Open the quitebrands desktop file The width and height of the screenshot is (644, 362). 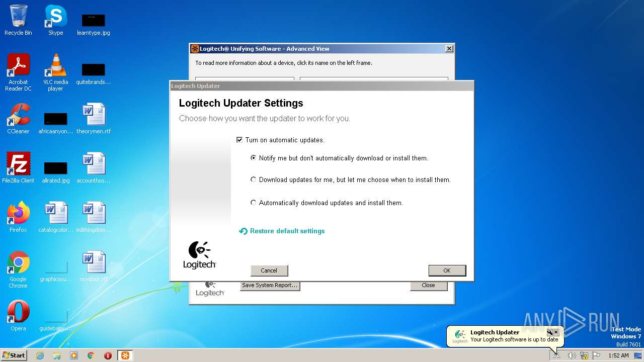94,73
